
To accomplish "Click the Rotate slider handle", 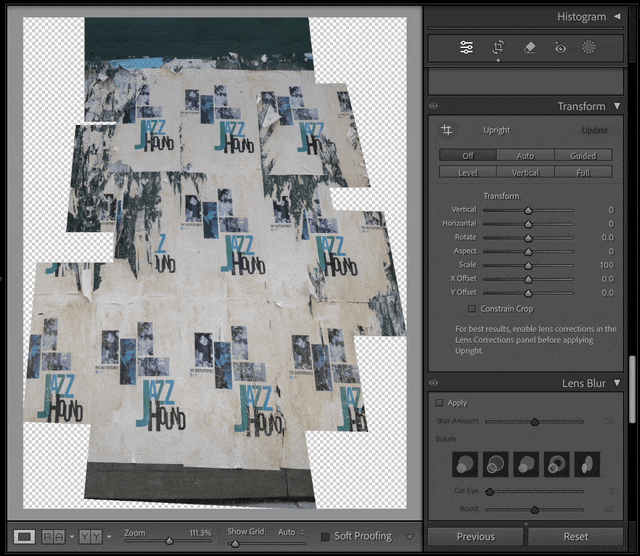I will (528, 238).
